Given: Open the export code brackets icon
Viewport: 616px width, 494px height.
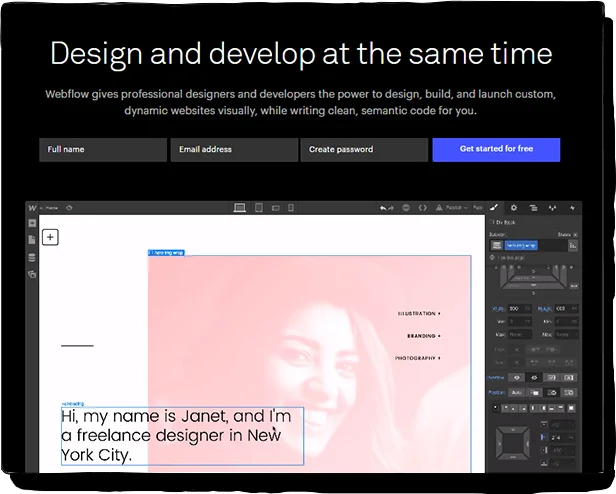Looking at the screenshot, I should (x=422, y=208).
